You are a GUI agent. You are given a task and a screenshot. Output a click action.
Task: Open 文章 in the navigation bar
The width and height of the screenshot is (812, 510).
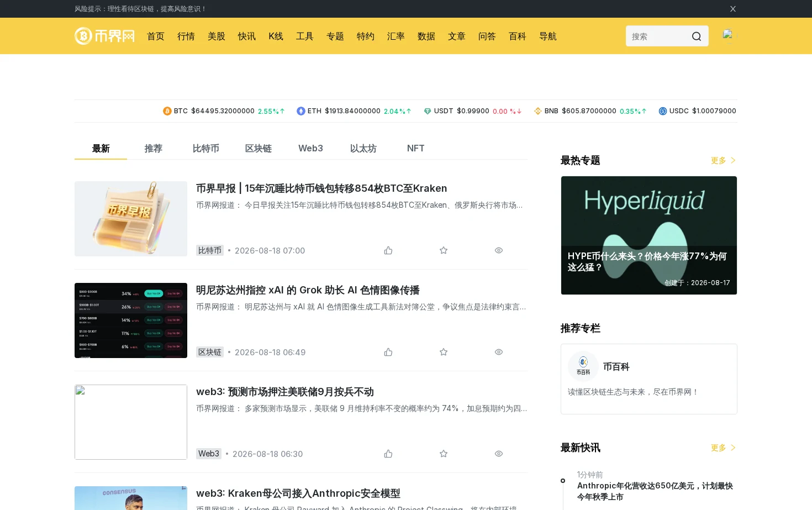[x=457, y=36]
